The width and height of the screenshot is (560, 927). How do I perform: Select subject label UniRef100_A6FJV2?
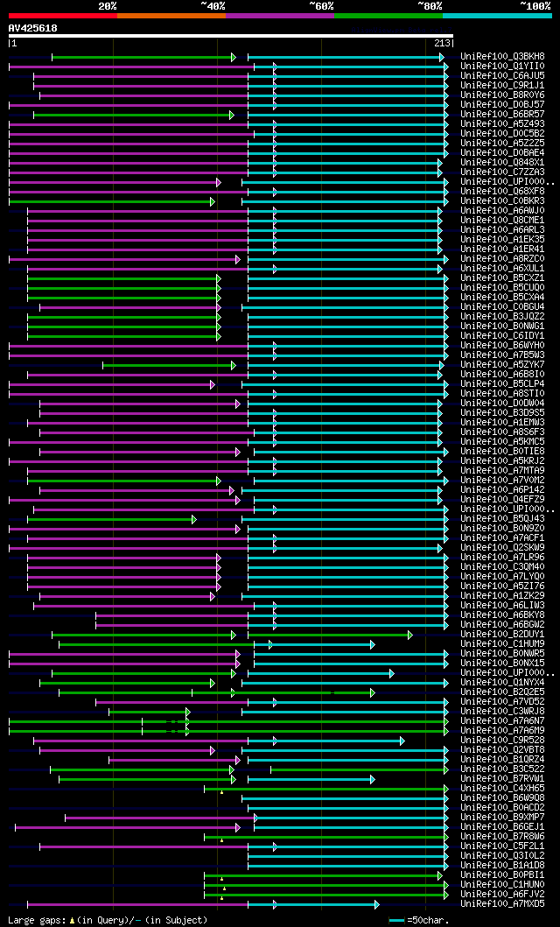[503, 895]
